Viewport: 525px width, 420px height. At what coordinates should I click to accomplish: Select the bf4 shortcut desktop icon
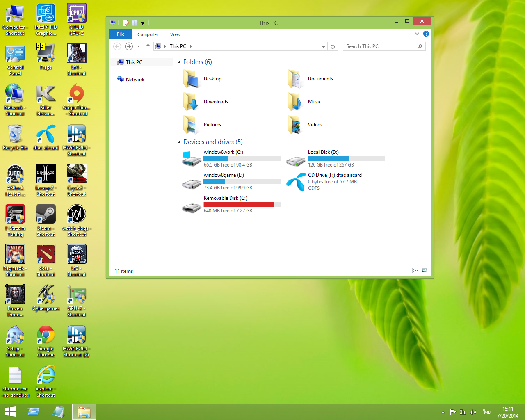pos(77,60)
